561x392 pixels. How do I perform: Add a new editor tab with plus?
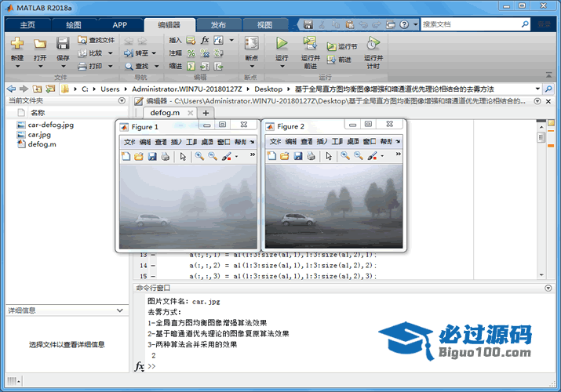(206, 113)
